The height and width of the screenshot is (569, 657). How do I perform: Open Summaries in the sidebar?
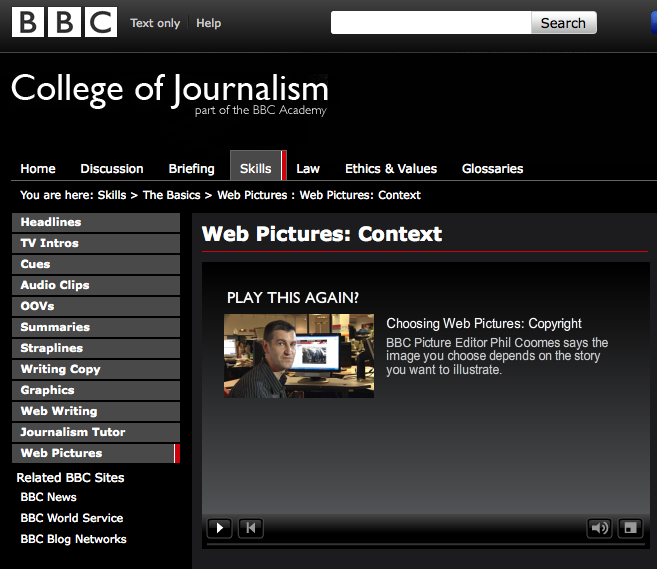[x=96, y=327]
